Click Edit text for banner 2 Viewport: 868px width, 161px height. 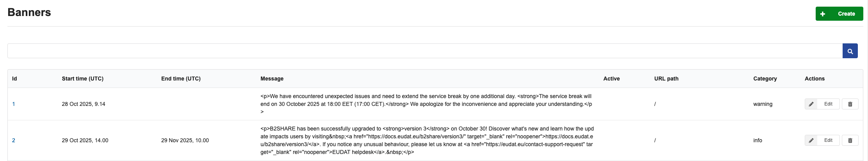[x=828, y=140]
